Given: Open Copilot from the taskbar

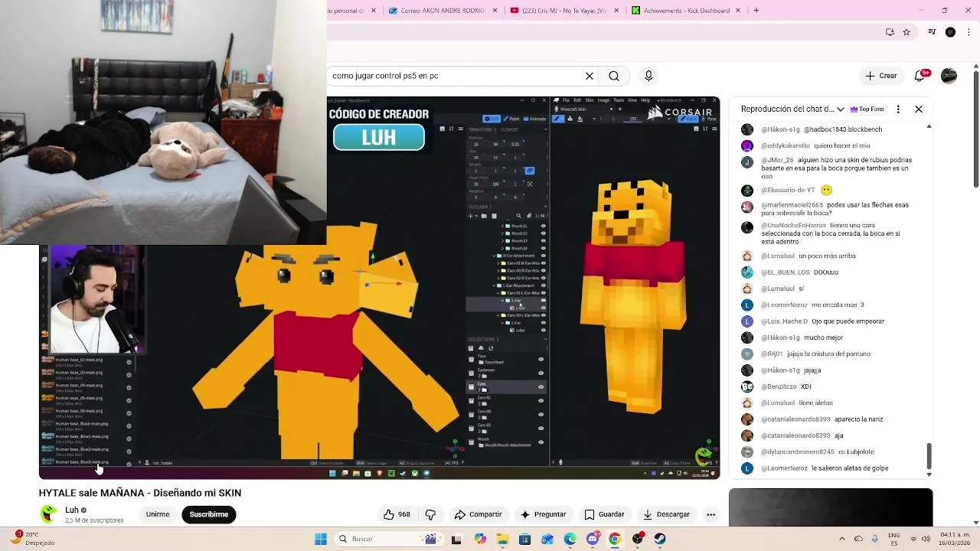Looking at the screenshot, I should coord(479,539).
